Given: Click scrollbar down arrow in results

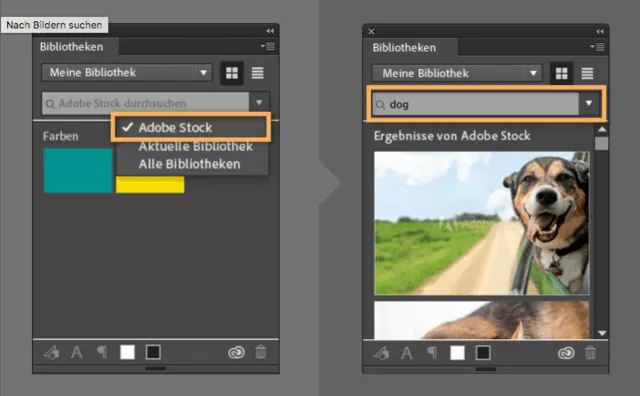Looking at the screenshot, I should coord(602,333).
